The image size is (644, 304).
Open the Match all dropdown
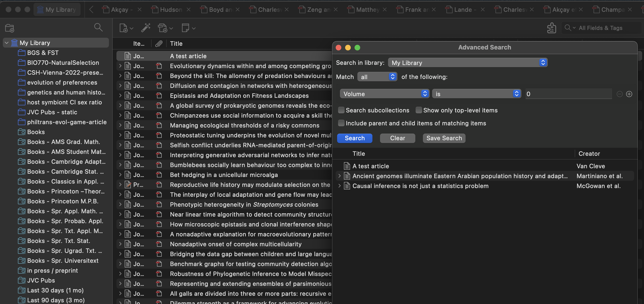tap(377, 77)
